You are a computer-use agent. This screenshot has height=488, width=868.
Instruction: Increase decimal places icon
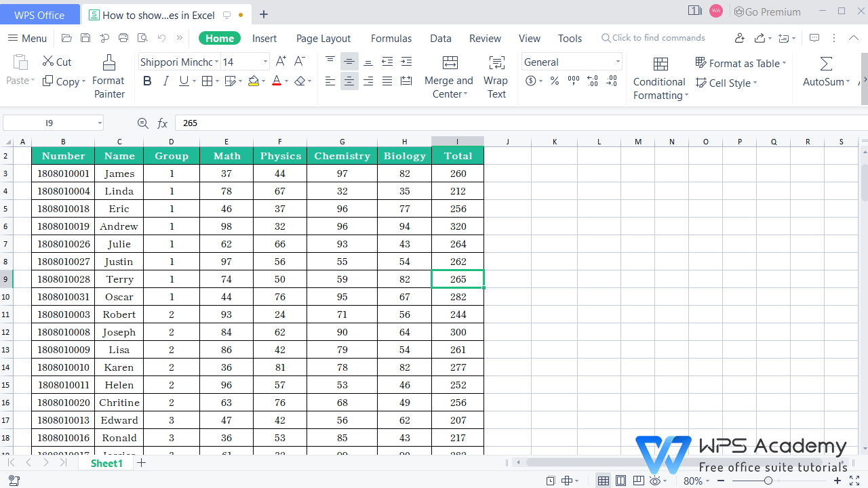(x=592, y=81)
